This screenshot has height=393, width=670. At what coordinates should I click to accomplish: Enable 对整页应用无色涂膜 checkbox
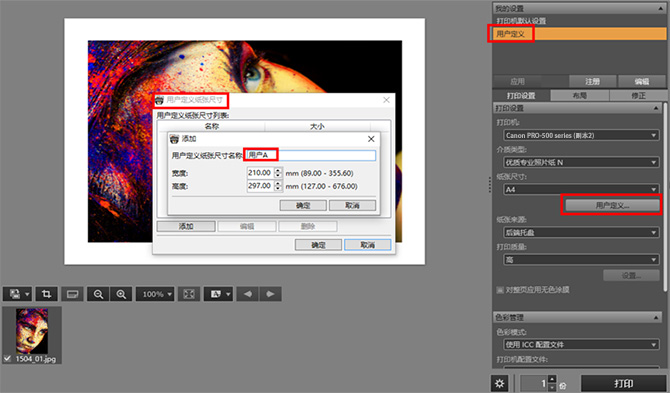(500, 290)
